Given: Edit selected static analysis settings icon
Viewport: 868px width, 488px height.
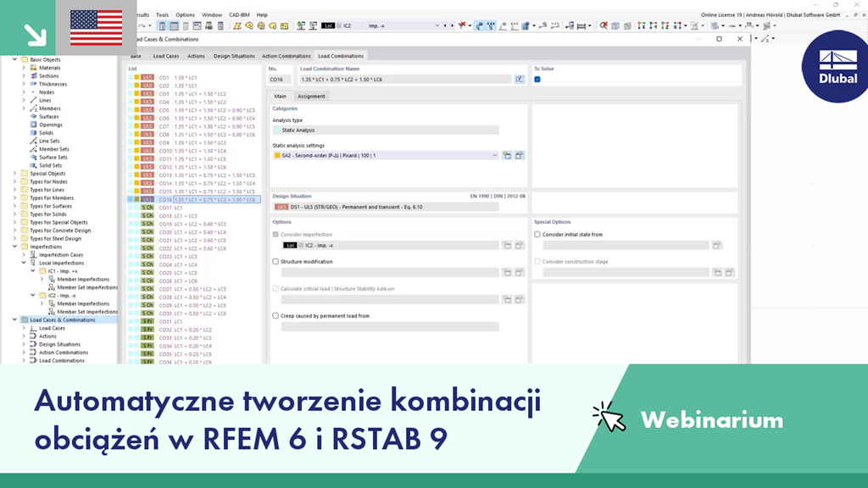Looking at the screenshot, I should pyautogui.click(x=520, y=156).
